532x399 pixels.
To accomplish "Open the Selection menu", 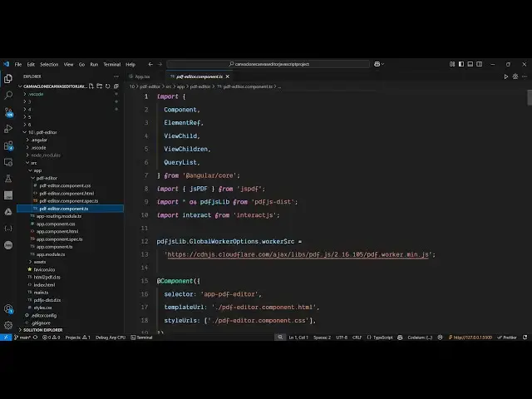I will [49, 64].
